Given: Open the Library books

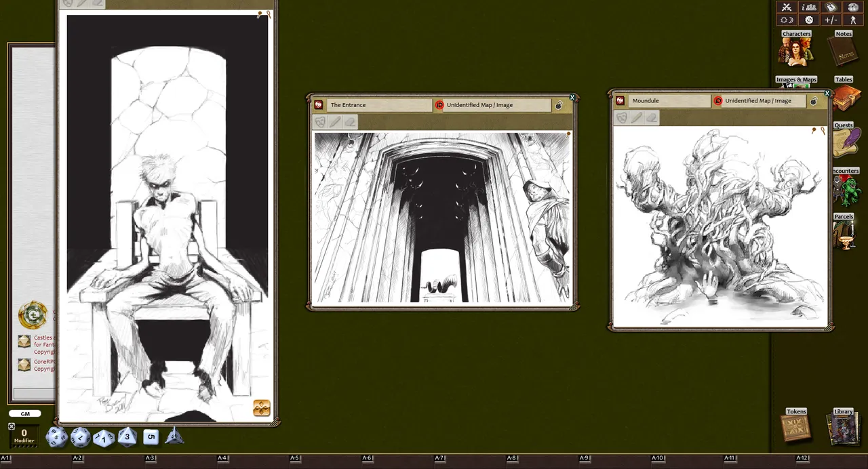Looking at the screenshot, I should coord(843,426).
